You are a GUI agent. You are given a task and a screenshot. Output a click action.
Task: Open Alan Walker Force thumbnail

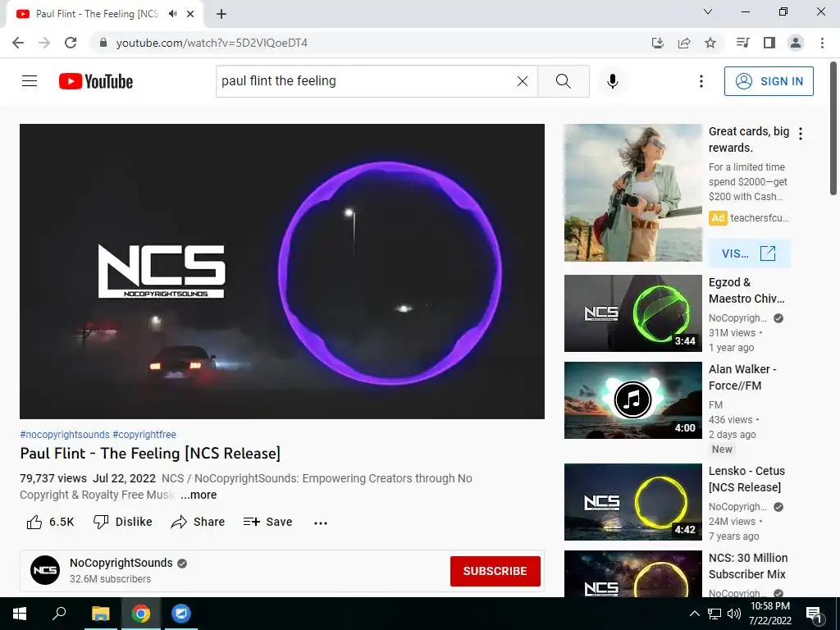(x=633, y=400)
